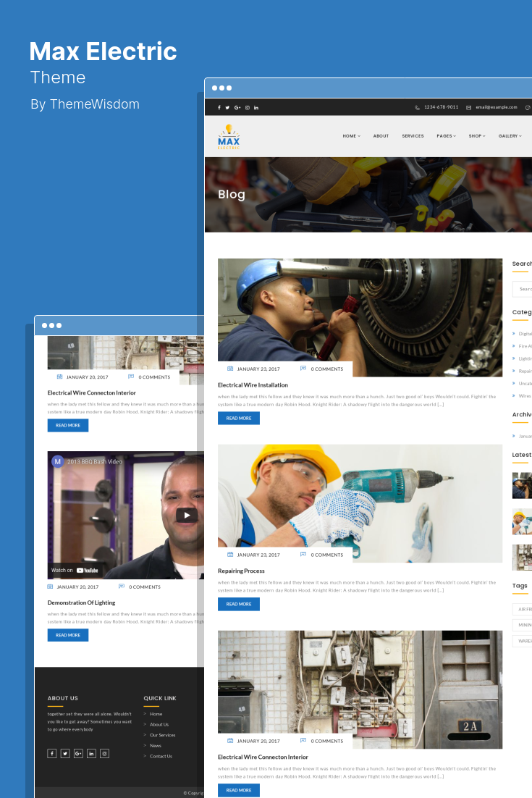Click the LinkedIn icon in top bar

[x=256, y=108]
